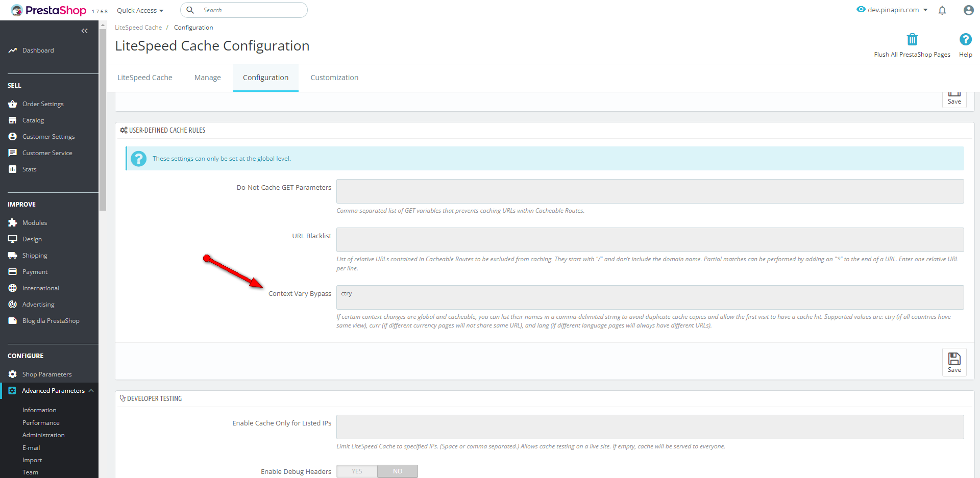
Task: Click the Order Settings basket icon
Action: coord(13,104)
